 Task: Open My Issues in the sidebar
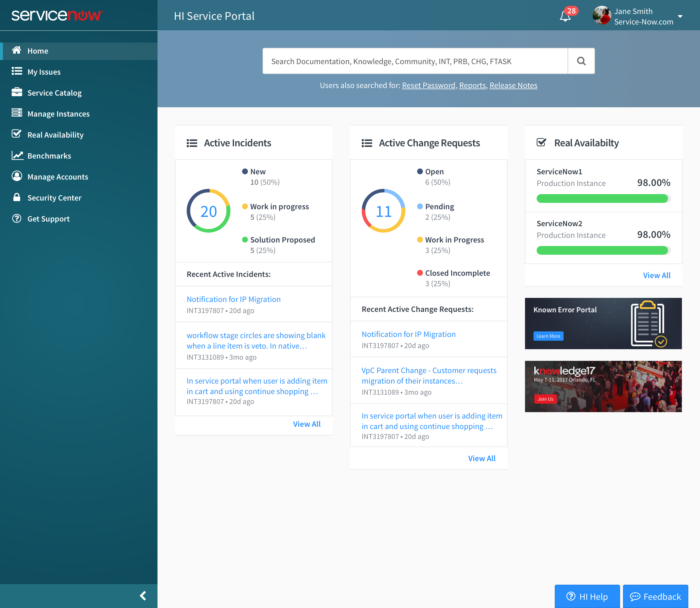pyautogui.click(x=79, y=72)
